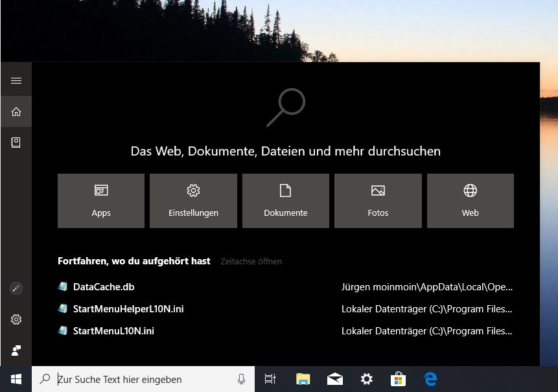
Task: Click path text in StartMenuHelperL10N.ini row
Action: [427, 309]
